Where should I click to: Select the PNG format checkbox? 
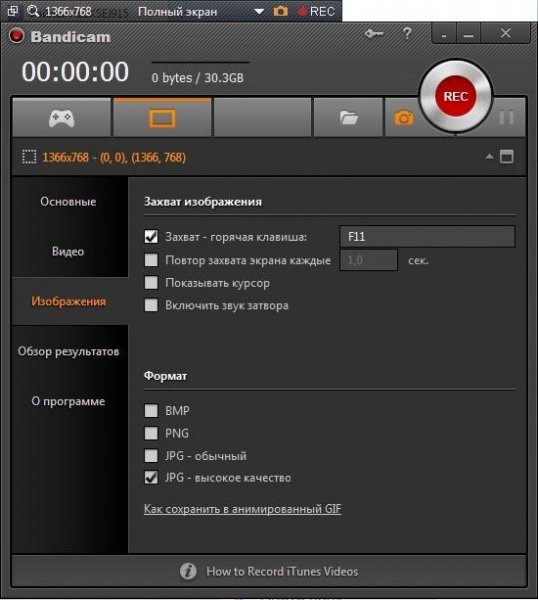(151, 433)
